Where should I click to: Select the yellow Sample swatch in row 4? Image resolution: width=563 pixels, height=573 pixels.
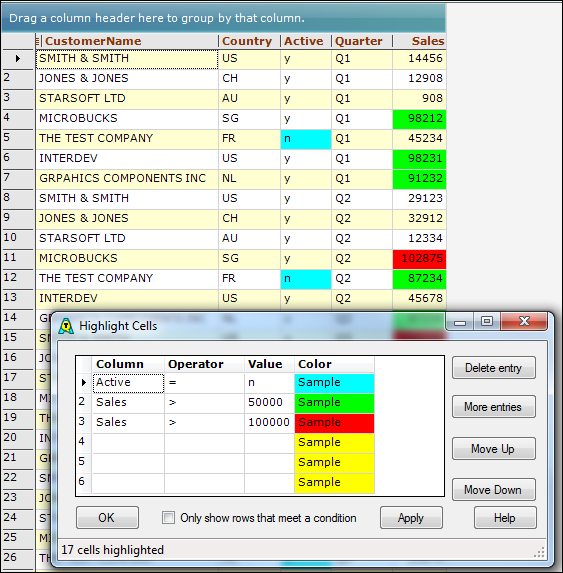(x=334, y=443)
